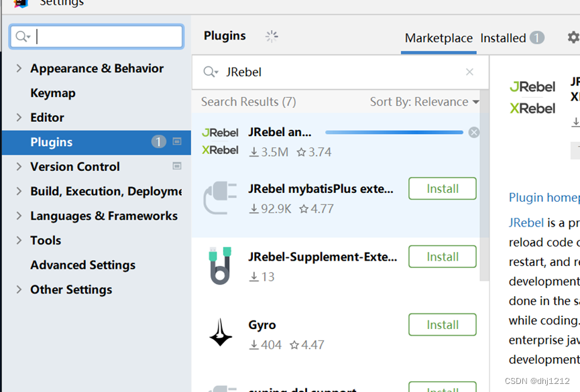Select JRebel mybatisPlus exte... title
This screenshot has height=392, width=580.
[321, 189]
